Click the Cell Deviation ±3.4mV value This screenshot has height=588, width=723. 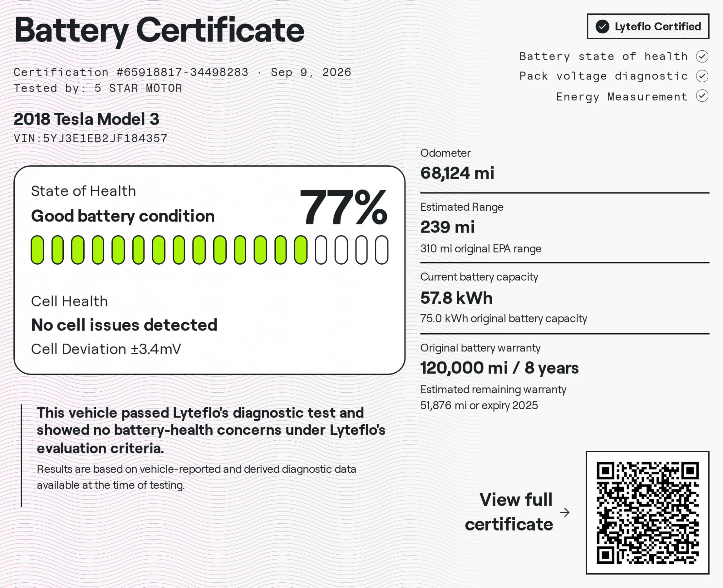pyautogui.click(x=106, y=349)
